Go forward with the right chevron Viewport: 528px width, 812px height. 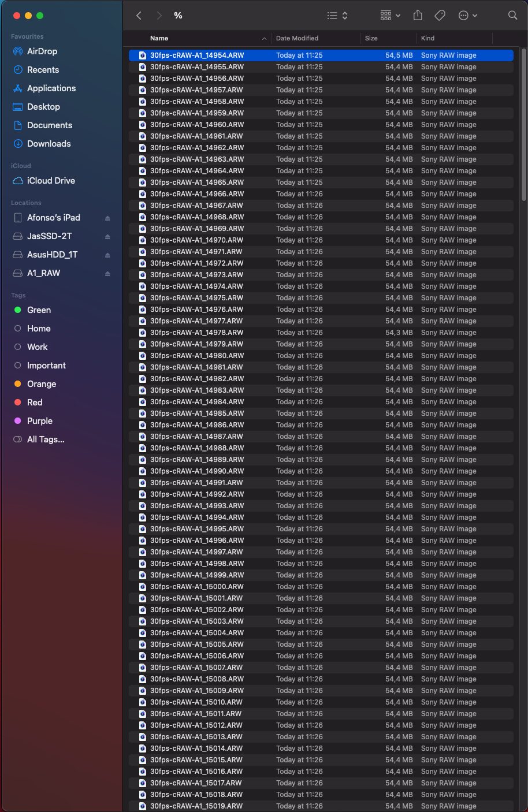(x=159, y=16)
